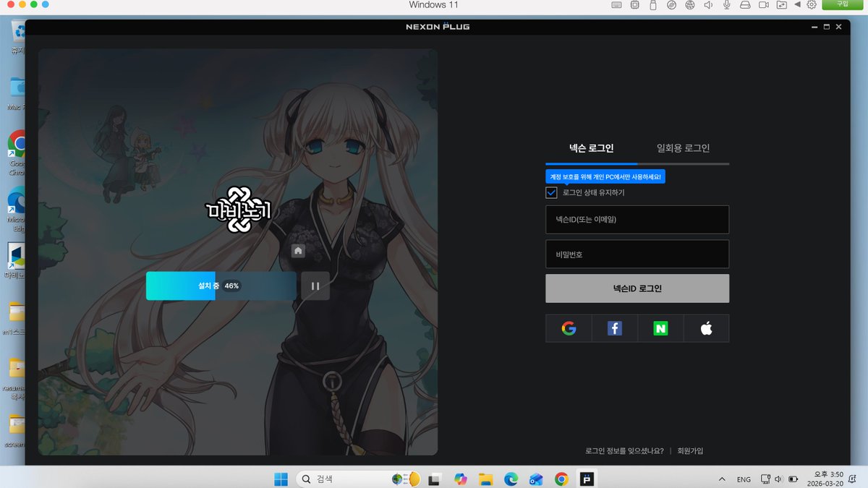Open the network icon in the system tray
The width and height of the screenshot is (868, 488).
point(766,479)
